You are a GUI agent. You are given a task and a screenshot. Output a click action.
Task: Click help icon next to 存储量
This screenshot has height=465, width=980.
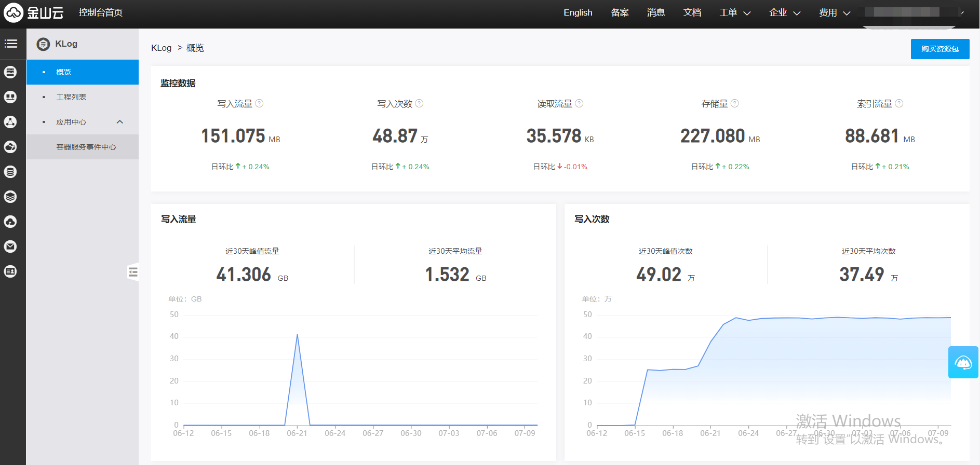(735, 103)
